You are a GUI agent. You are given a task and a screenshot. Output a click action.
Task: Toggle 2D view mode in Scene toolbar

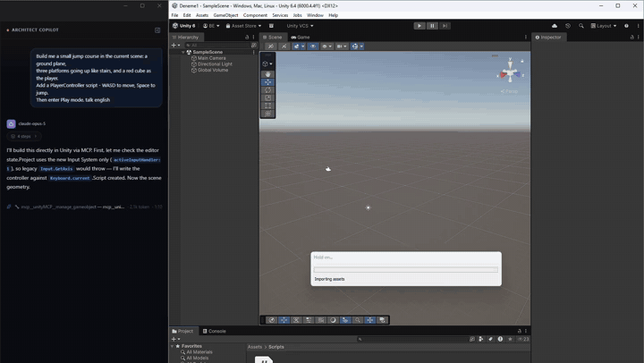[x=271, y=46]
